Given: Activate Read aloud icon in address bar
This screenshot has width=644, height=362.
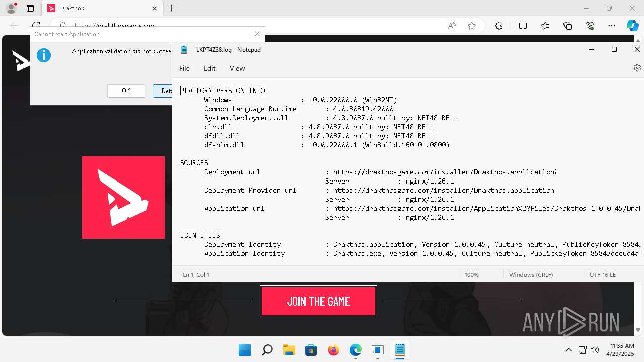Looking at the screenshot, I should 452,26.
